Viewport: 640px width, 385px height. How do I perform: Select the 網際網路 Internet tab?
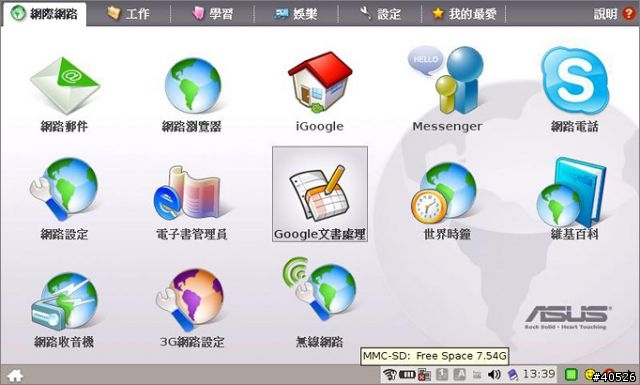[44, 14]
